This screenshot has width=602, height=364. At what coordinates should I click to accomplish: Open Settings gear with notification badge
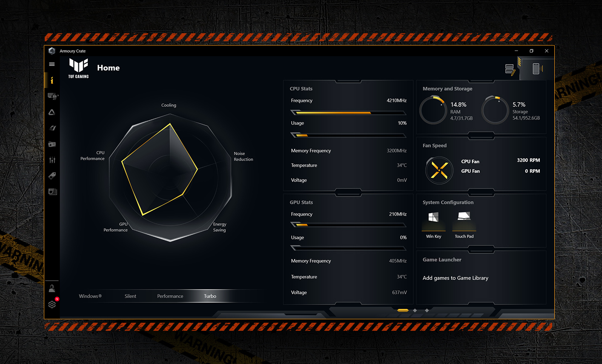[52, 304]
